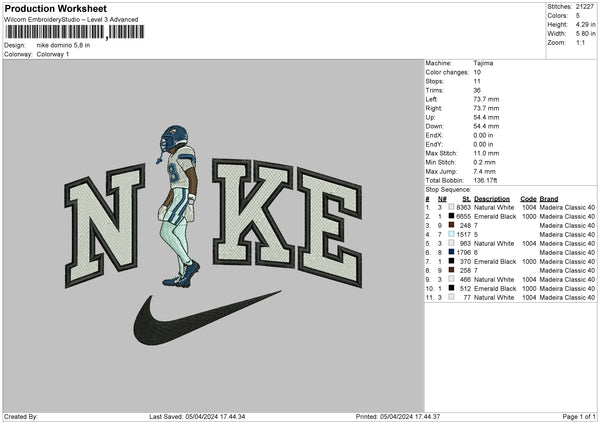Click the 'Colorway 1' value
600x424 pixels.
coord(53,54)
